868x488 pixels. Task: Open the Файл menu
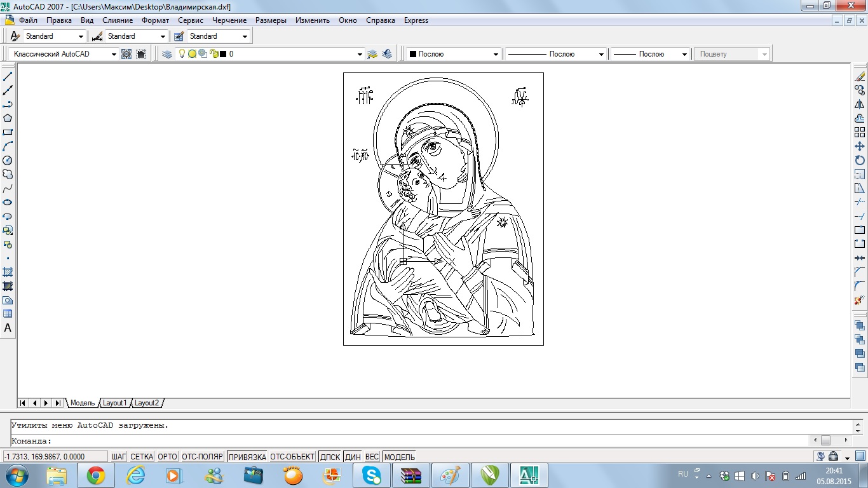pos(29,20)
